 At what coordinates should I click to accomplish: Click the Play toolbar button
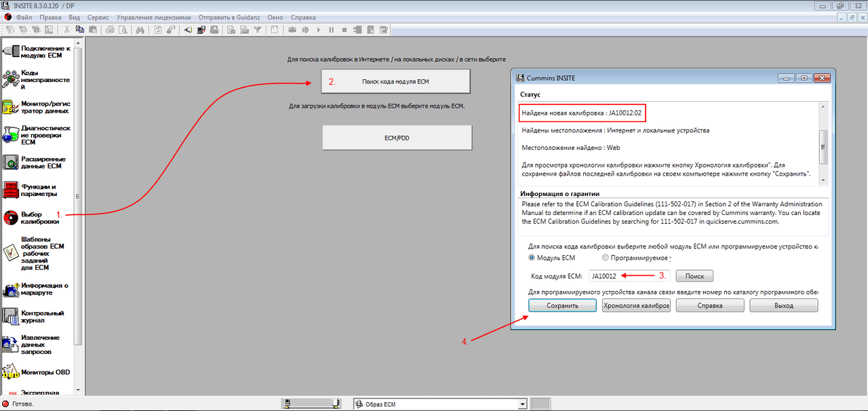click(318, 30)
